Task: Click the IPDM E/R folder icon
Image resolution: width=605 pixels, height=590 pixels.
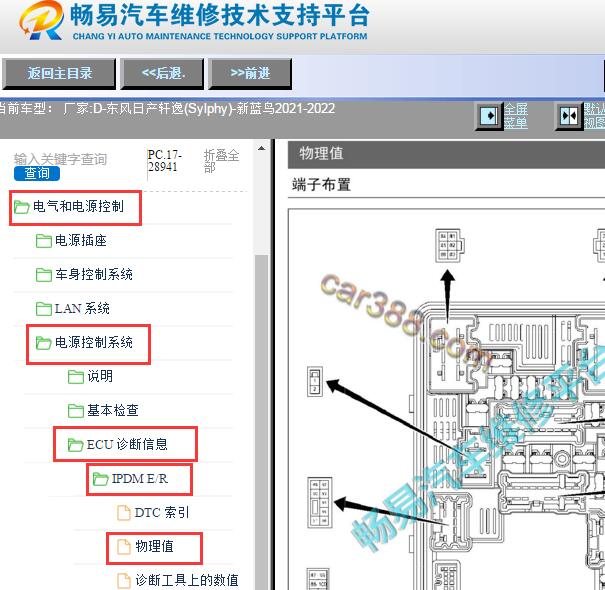Action: click(101, 480)
